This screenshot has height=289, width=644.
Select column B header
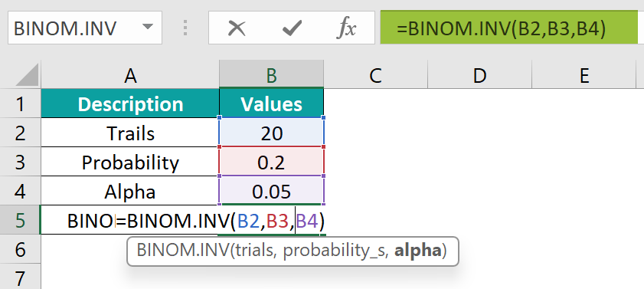click(x=272, y=75)
